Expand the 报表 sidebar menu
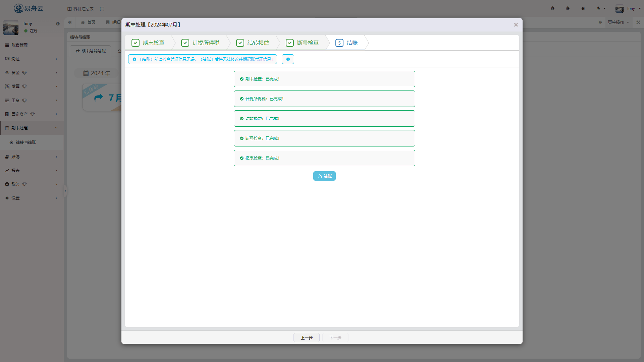The height and width of the screenshot is (362, 644). (32, 170)
